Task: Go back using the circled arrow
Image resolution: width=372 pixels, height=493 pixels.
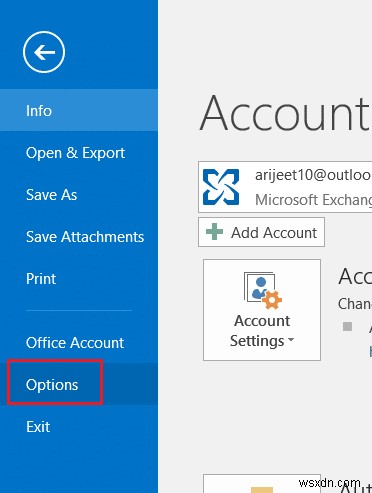Action: point(44,52)
